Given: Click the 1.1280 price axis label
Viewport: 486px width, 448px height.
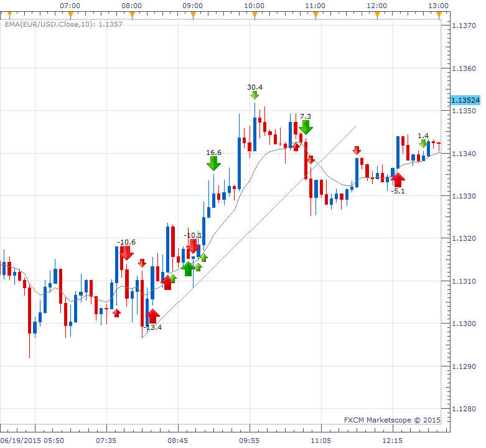Looking at the screenshot, I should pyautogui.click(x=464, y=409).
